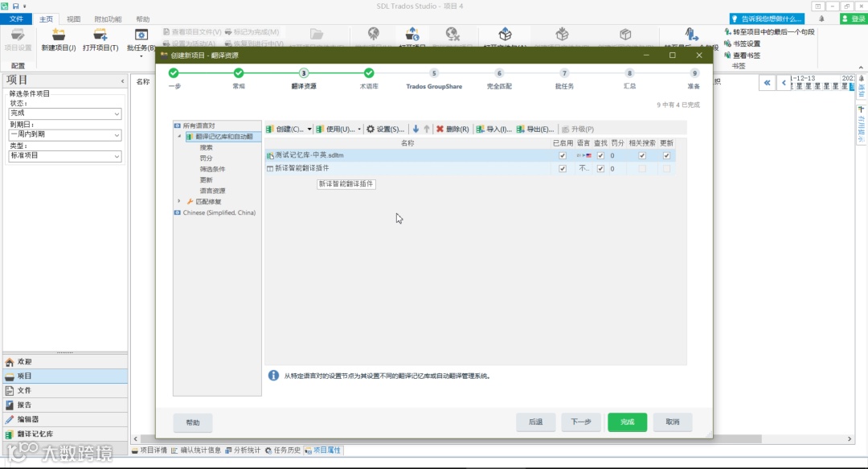The width and height of the screenshot is (868, 469).
Task: Click the Open Package ribbon cube icon
Action: click(x=505, y=35)
